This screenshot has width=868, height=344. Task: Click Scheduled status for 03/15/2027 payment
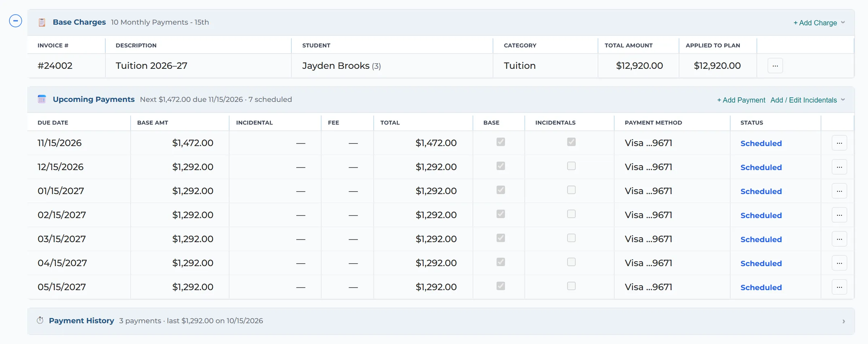point(761,239)
